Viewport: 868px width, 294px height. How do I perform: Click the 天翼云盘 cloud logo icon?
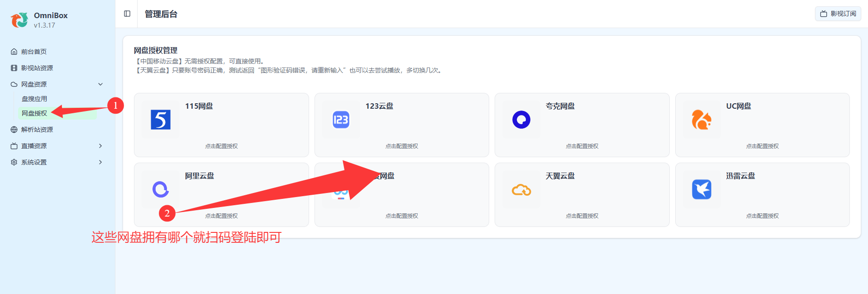click(521, 190)
